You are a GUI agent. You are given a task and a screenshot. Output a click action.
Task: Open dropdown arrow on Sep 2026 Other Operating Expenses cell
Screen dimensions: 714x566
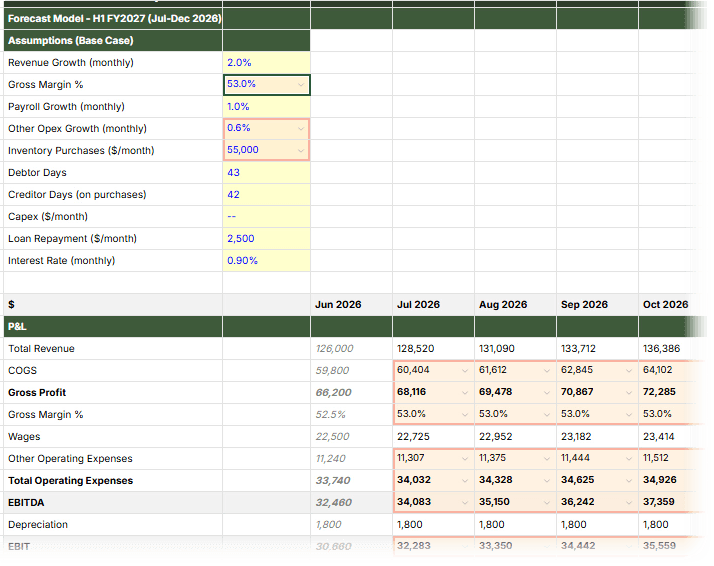click(628, 459)
